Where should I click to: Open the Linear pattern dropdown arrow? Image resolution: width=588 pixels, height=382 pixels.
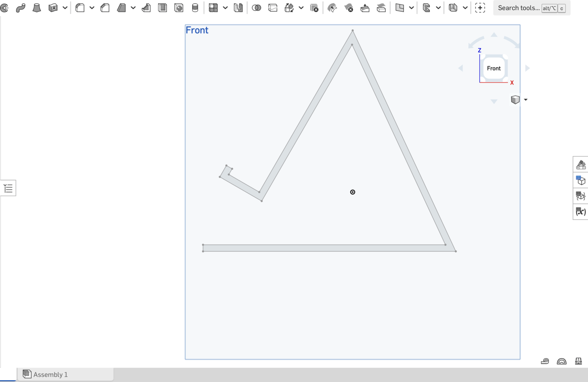tap(225, 8)
